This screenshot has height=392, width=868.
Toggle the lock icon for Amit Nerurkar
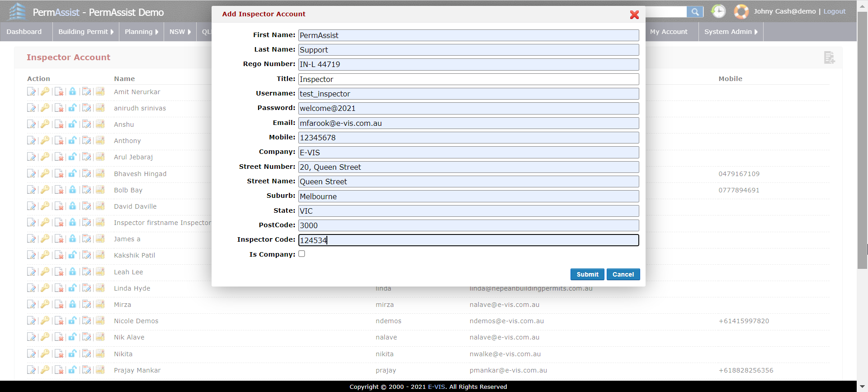click(x=72, y=92)
